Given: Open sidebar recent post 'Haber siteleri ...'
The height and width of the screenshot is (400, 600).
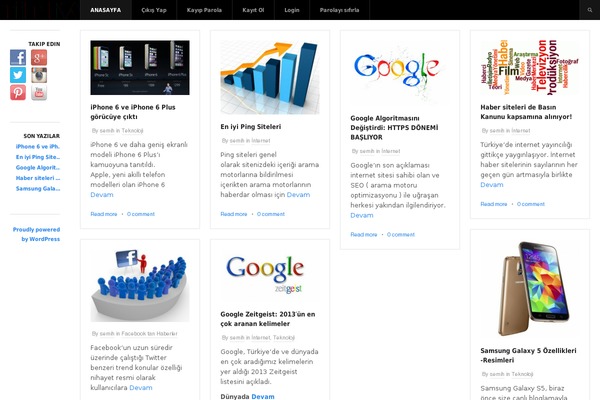Looking at the screenshot, I should (x=38, y=178).
